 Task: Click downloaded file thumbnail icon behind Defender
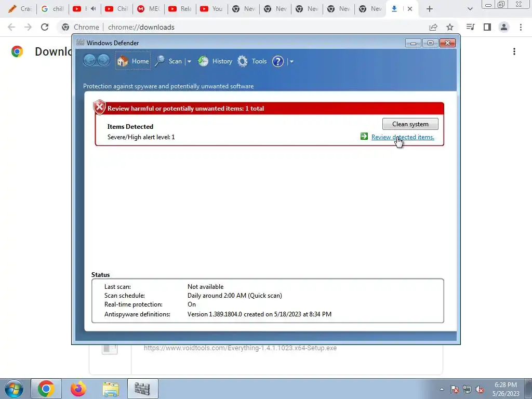(x=110, y=350)
